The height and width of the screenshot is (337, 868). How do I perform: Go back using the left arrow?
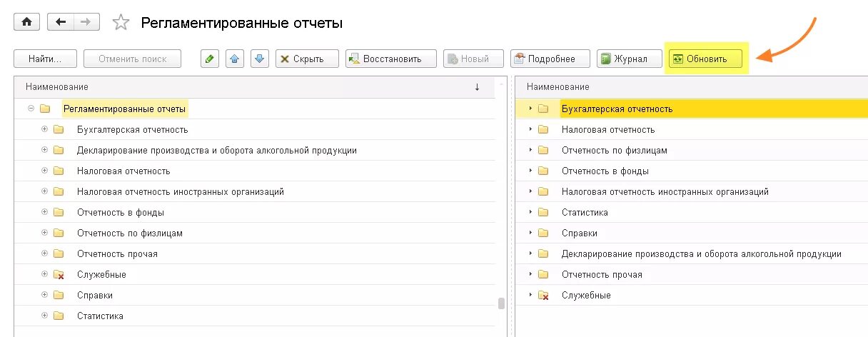(61, 22)
